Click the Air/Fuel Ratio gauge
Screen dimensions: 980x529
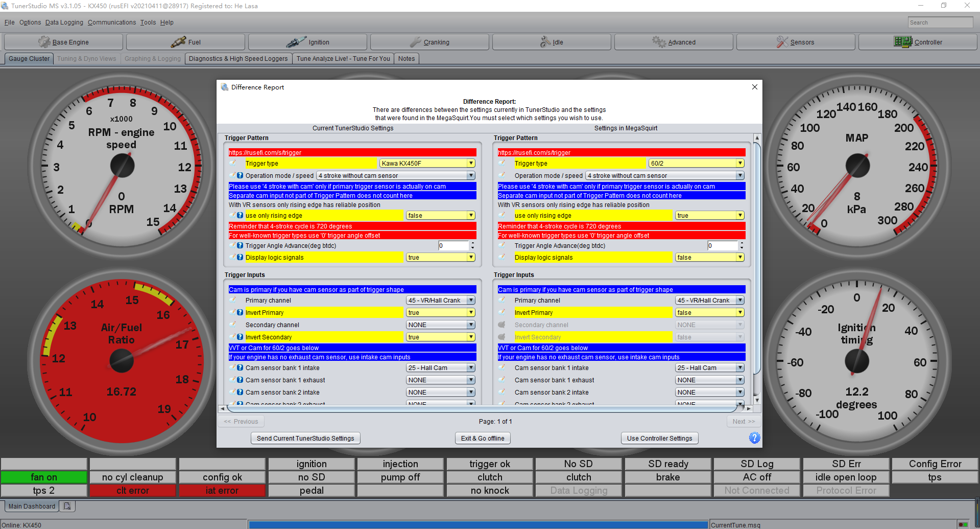[122, 361]
